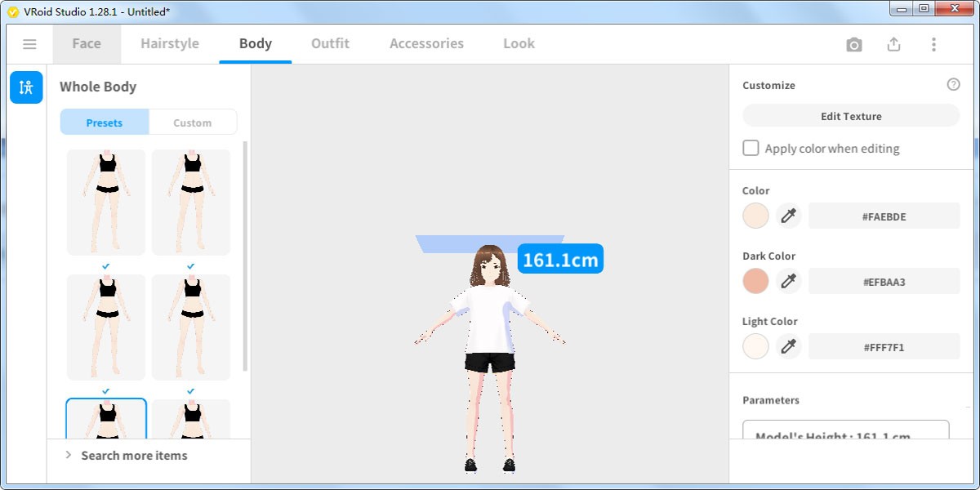Image resolution: width=980 pixels, height=490 pixels.
Task: Click the Edit Texture button
Action: [850, 115]
